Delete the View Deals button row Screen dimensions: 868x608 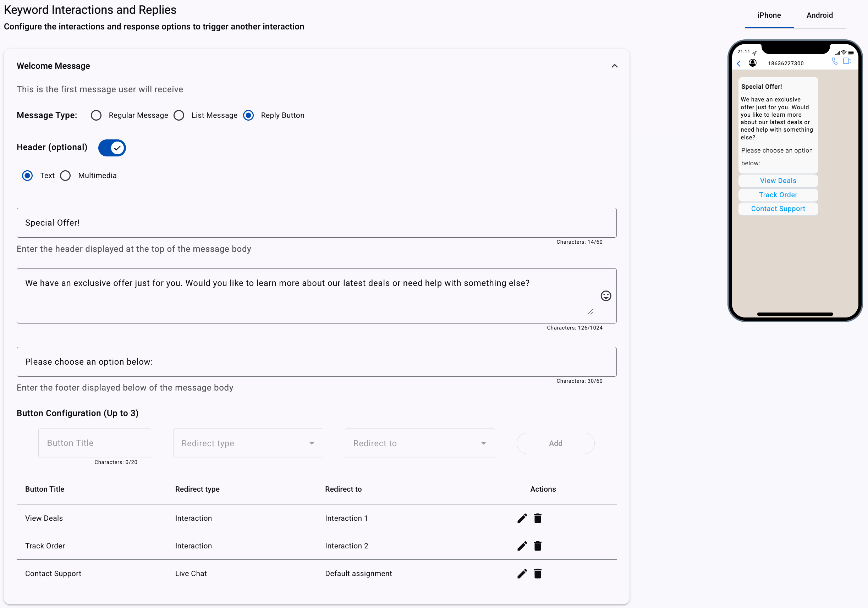pos(538,518)
